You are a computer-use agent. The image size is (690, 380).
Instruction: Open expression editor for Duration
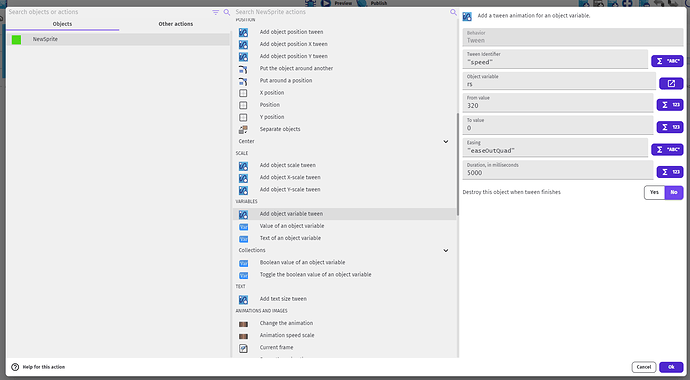point(670,172)
